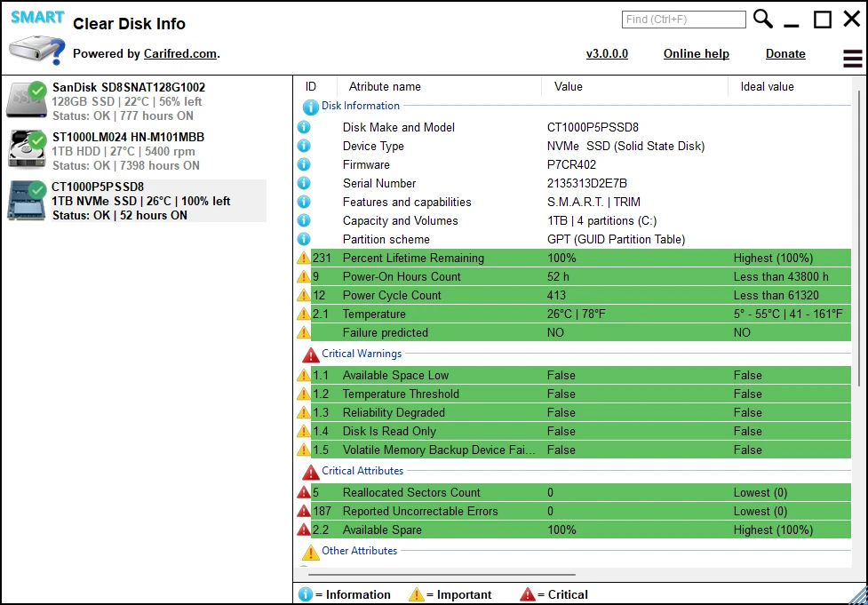Click warning icon for Reliability Degraded

(x=304, y=412)
